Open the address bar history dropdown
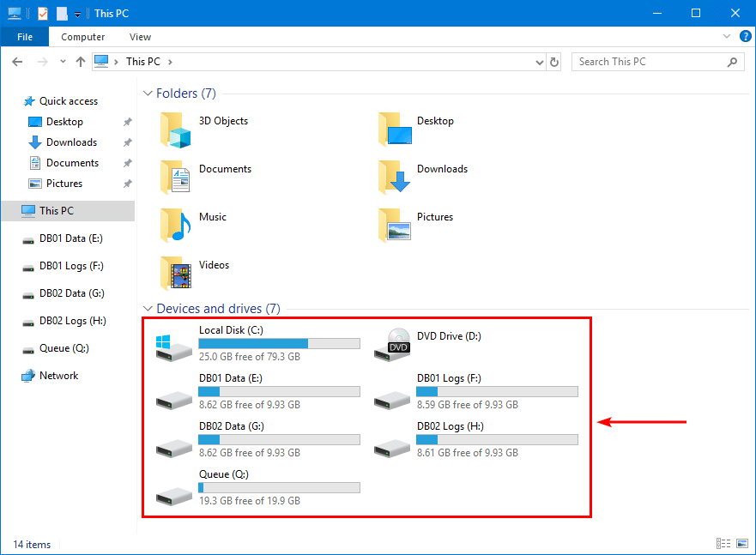The image size is (756, 555). (539, 62)
